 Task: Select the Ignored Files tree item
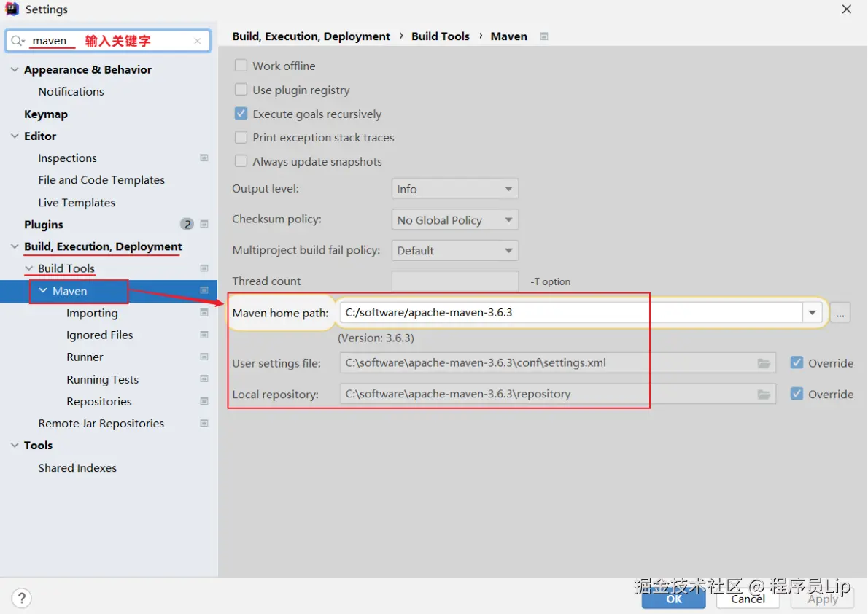click(x=100, y=335)
